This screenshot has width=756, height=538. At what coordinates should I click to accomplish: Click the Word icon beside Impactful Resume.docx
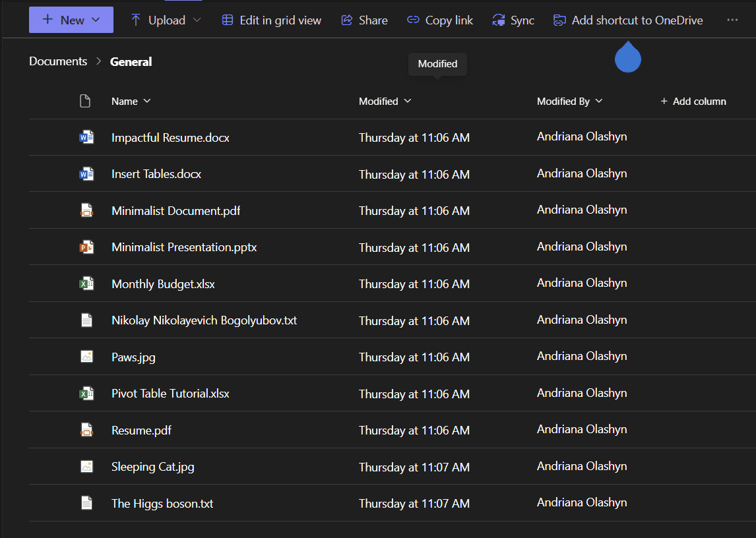[86, 138]
